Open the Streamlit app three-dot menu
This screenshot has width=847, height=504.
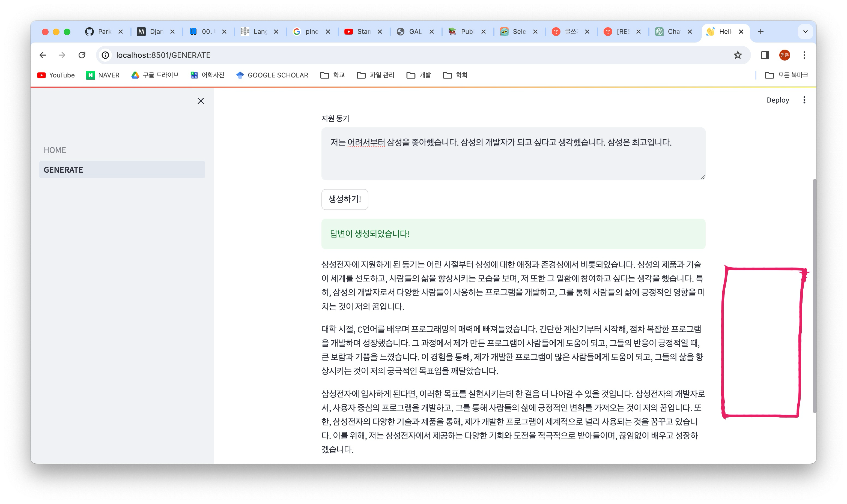pyautogui.click(x=804, y=100)
